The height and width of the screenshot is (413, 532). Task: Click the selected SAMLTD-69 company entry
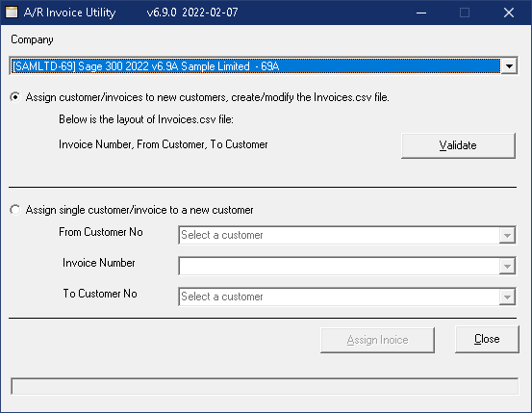(x=256, y=65)
